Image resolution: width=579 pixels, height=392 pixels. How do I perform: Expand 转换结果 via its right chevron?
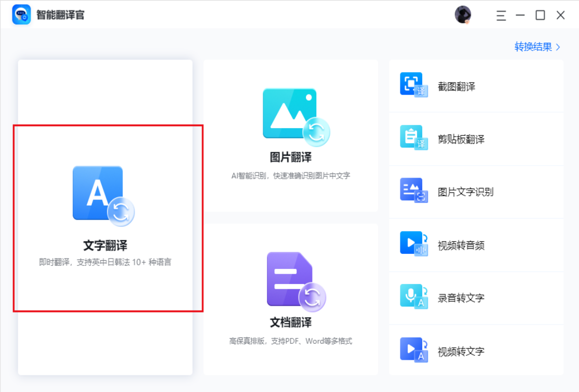(x=558, y=46)
